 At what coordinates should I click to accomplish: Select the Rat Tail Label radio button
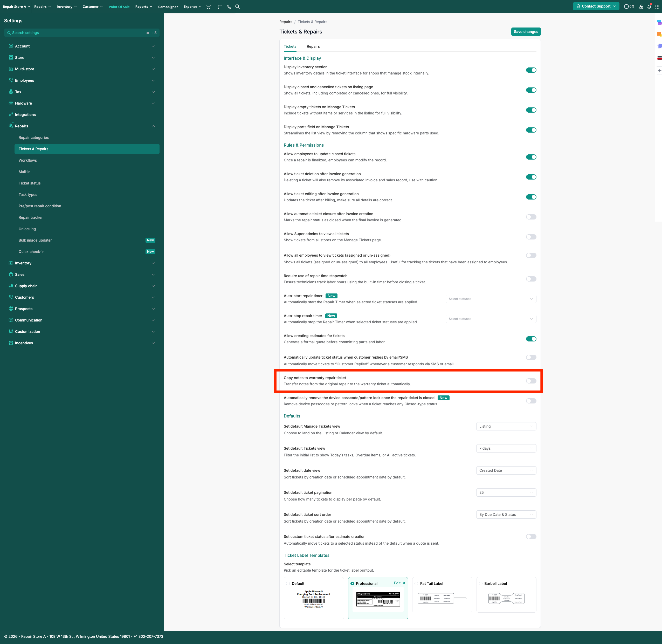pyautogui.click(x=416, y=584)
